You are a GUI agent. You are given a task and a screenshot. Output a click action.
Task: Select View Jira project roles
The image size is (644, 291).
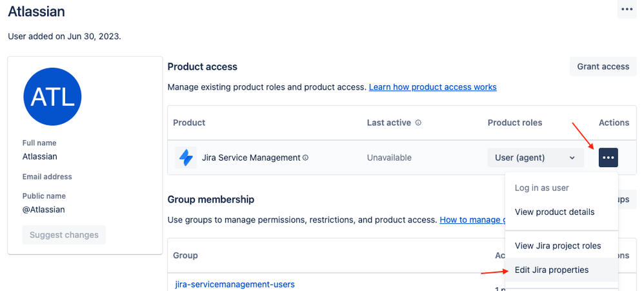click(x=558, y=245)
